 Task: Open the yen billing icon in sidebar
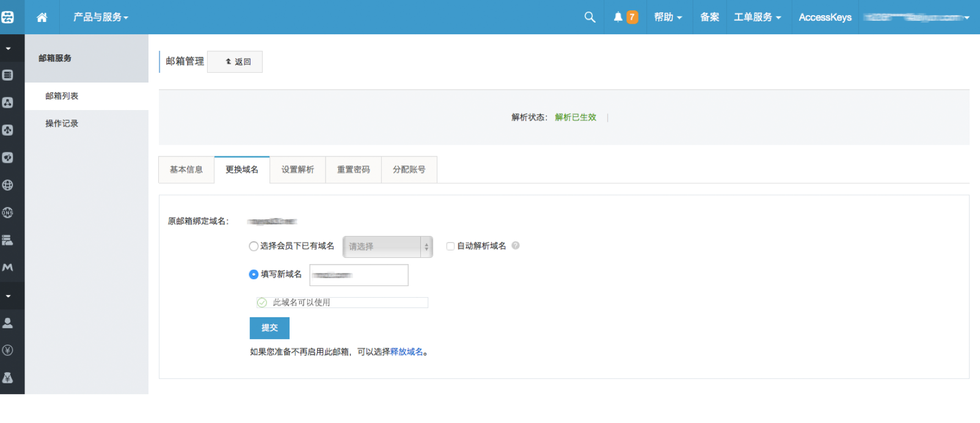(x=8, y=350)
